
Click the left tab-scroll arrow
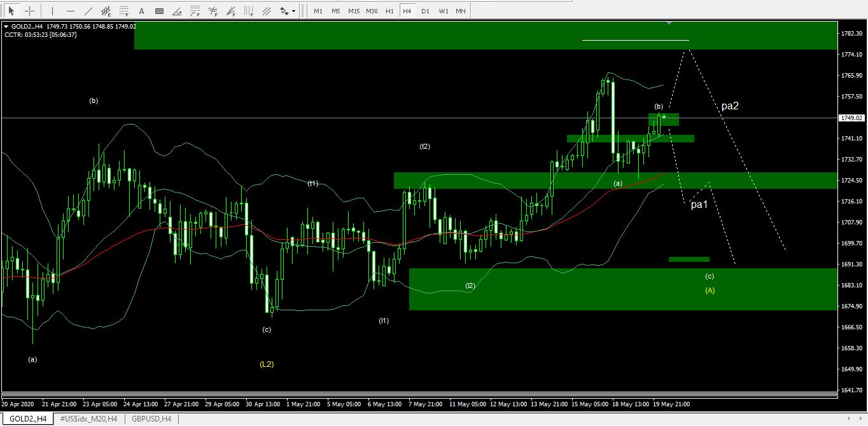(848, 419)
